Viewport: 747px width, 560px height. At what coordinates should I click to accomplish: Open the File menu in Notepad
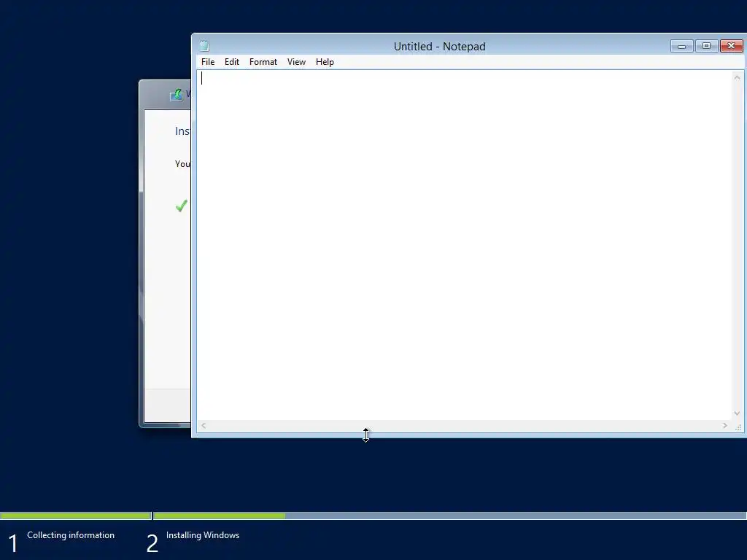coord(208,62)
